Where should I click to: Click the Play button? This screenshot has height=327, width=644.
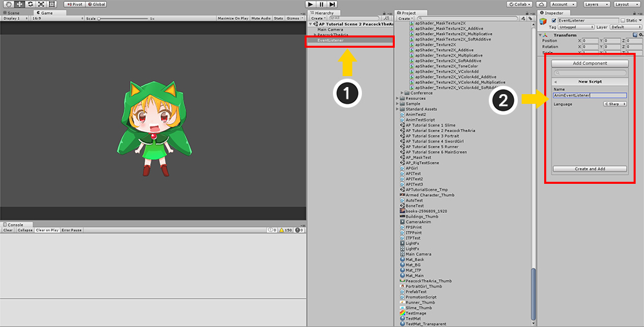[x=311, y=4]
